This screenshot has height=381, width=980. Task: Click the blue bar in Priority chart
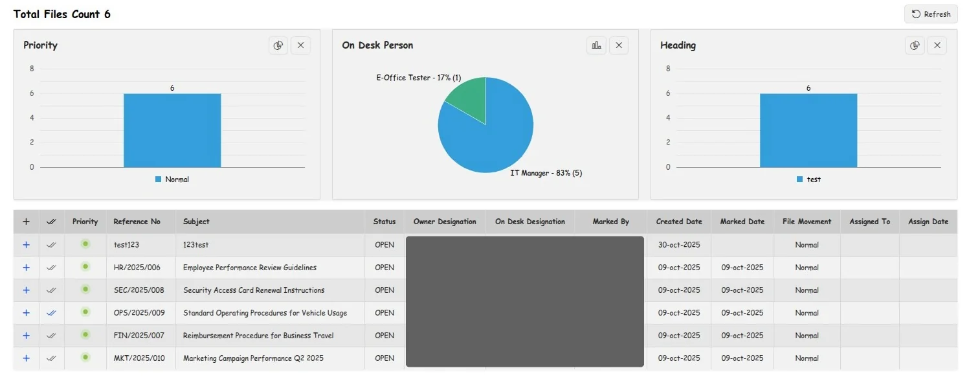click(x=172, y=130)
